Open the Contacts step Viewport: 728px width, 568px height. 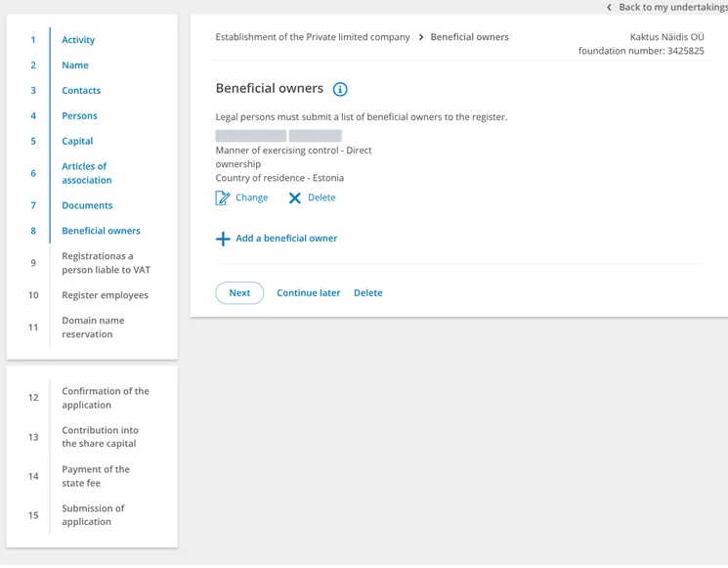pyautogui.click(x=81, y=91)
